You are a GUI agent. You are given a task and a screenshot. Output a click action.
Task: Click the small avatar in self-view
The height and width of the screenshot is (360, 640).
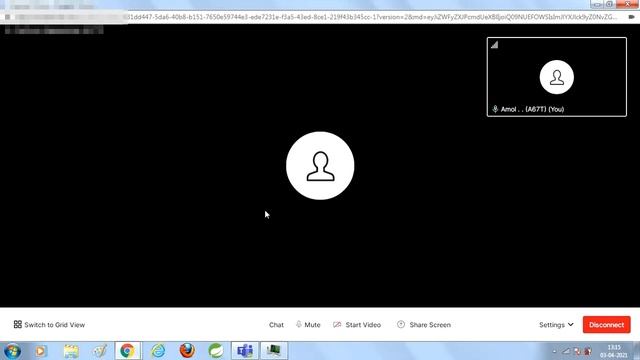pos(557,77)
